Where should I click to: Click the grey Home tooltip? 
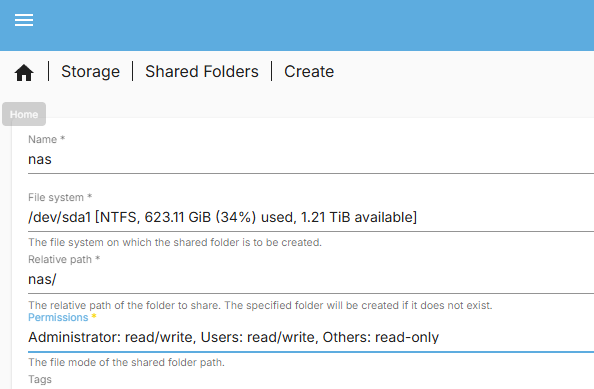[x=24, y=114]
